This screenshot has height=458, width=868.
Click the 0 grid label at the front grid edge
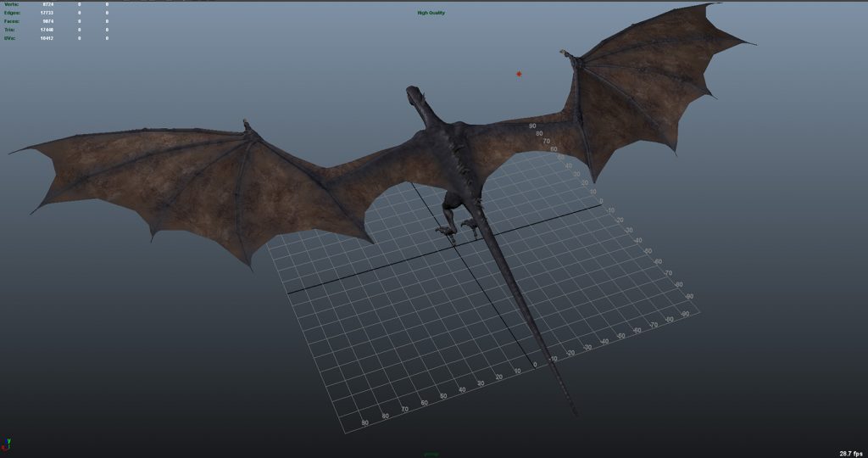pos(533,365)
